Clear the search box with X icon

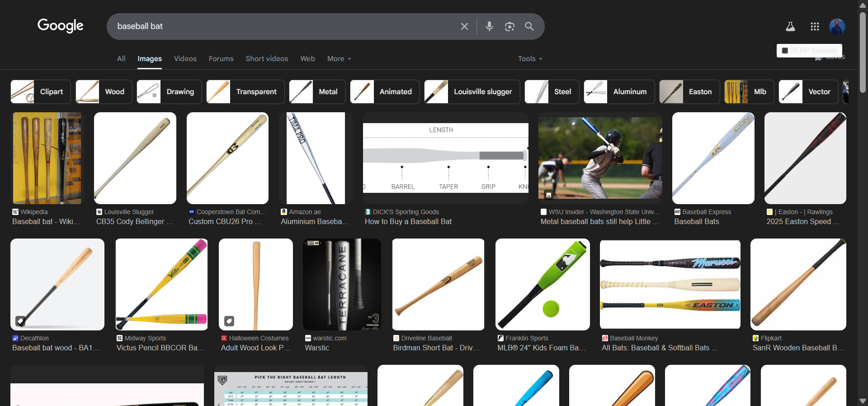click(x=464, y=26)
